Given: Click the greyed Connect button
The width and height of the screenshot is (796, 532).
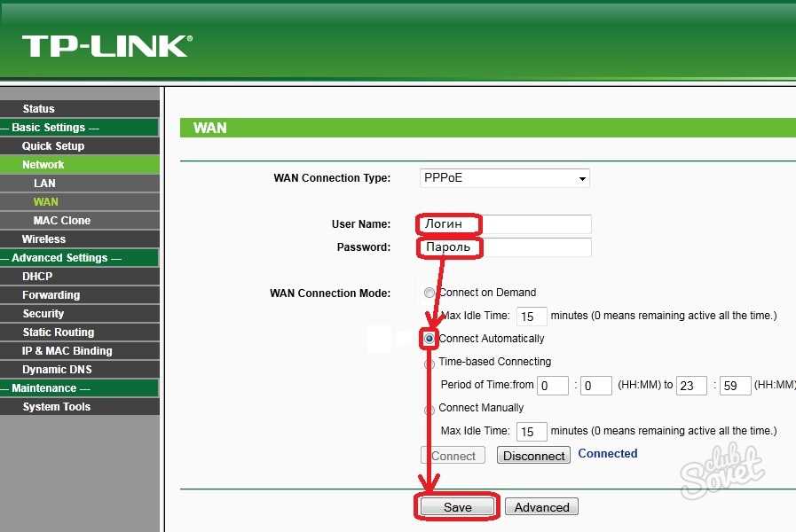Looking at the screenshot, I should [453, 456].
